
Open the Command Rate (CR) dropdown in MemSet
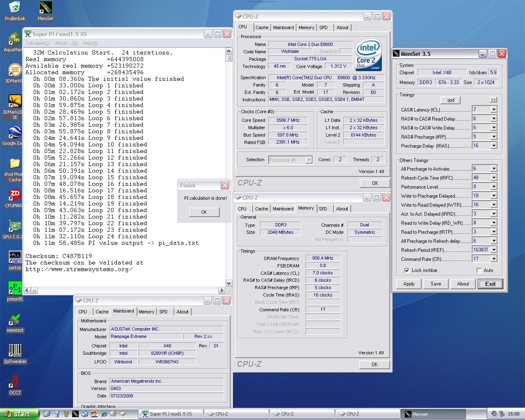(494, 259)
